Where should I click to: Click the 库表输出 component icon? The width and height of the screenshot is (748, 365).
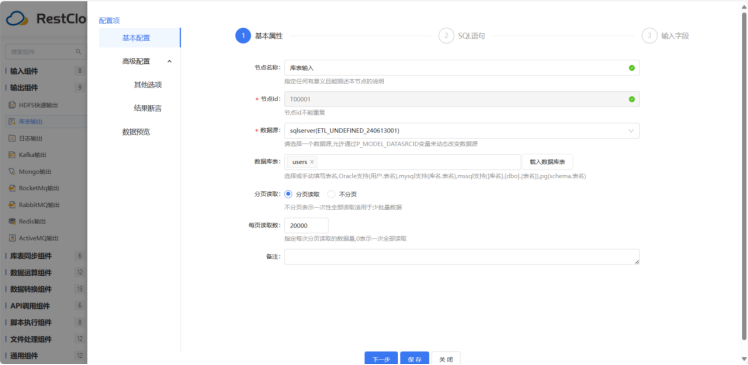pos(12,122)
